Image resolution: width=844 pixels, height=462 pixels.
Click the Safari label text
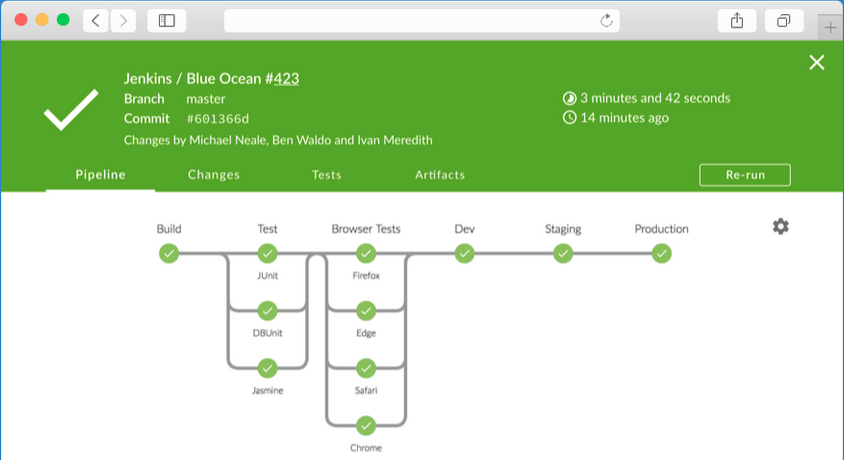coord(366,390)
